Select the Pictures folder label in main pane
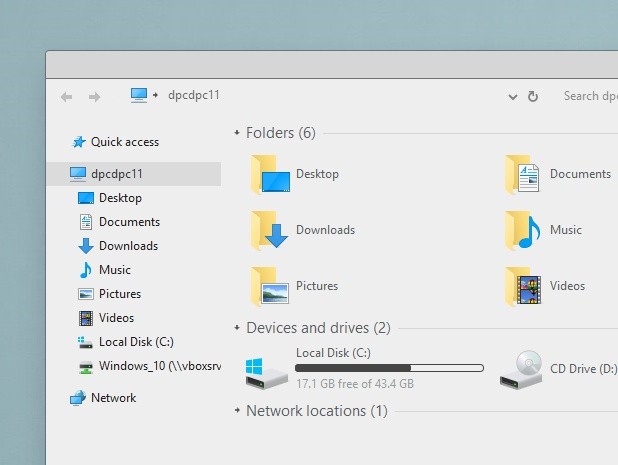Screen dimensions: 618x465 pos(317,286)
